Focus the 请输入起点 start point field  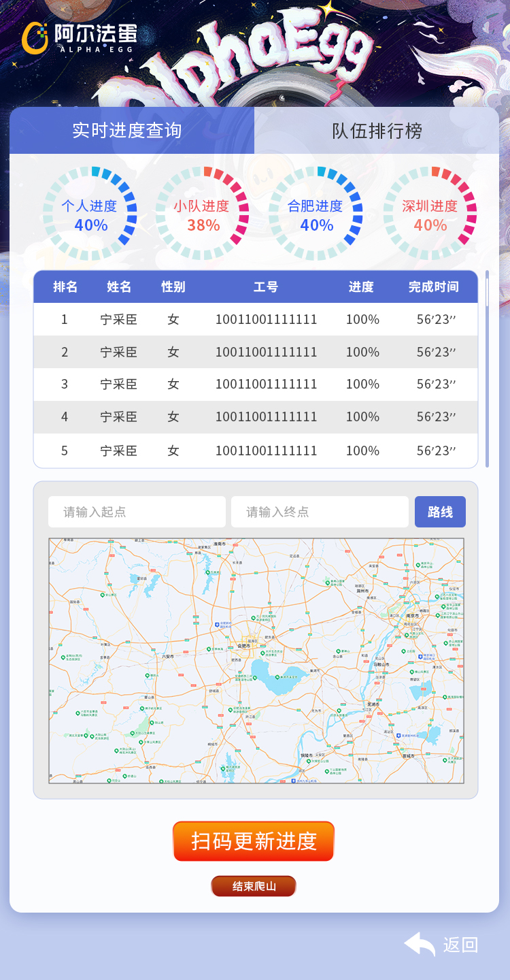(x=137, y=512)
